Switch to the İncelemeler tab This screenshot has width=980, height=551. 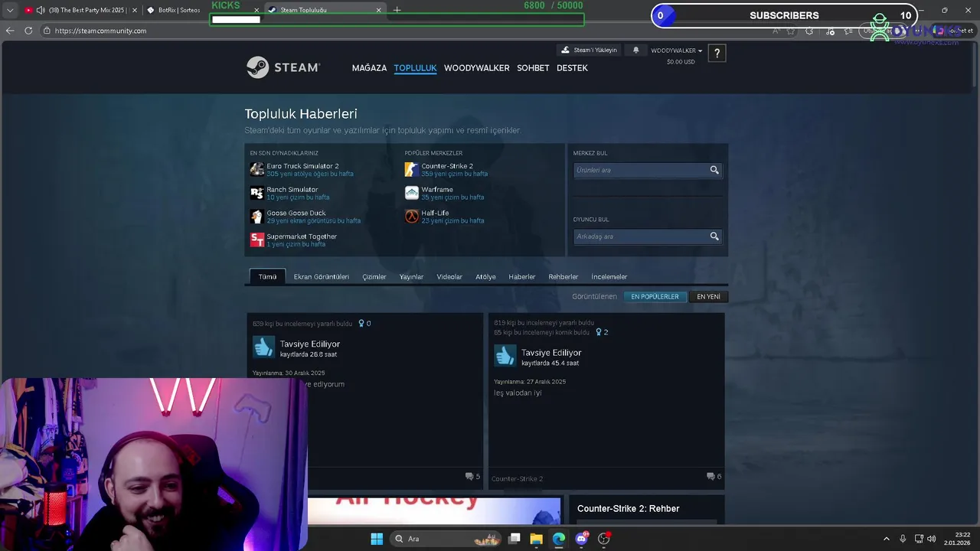(609, 276)
